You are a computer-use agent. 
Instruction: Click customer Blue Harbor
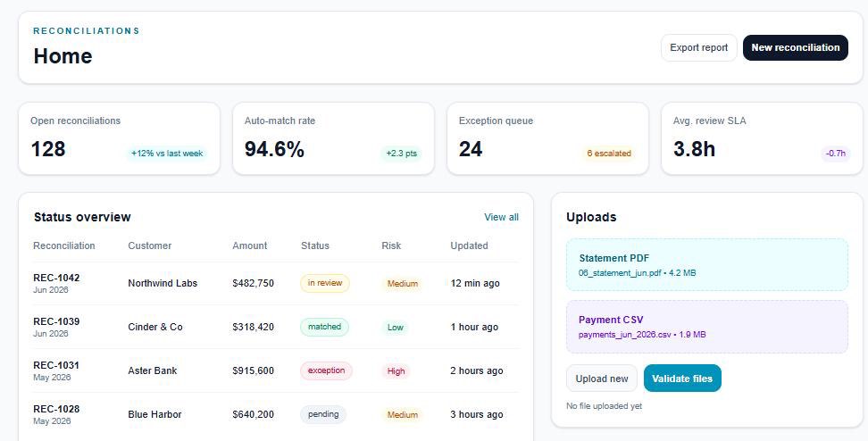(154, 414)
